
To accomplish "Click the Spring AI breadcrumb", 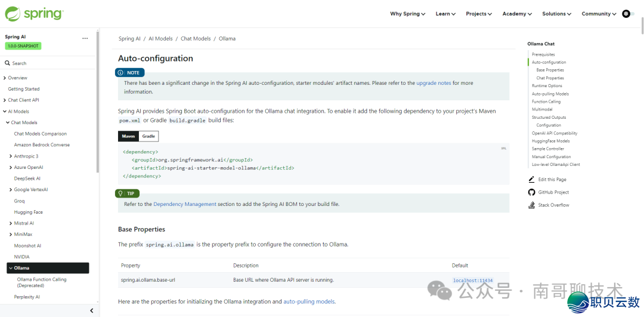I will click(129, 39).
